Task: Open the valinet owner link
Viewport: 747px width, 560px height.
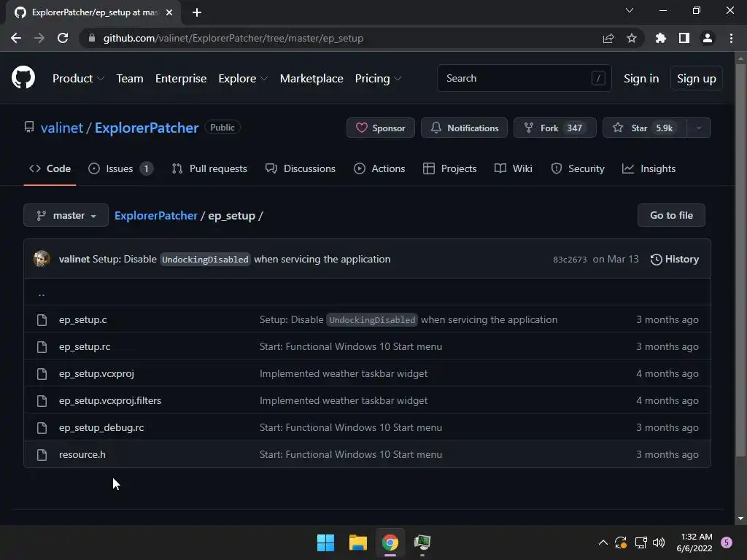Action: click(x=62, y=128)
